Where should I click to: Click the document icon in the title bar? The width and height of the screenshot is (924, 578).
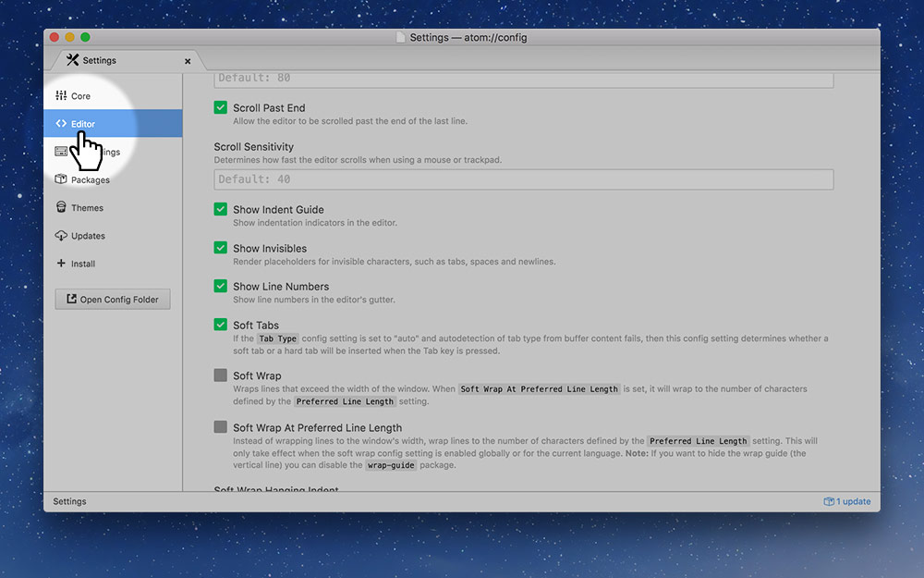pyautogui.click(x=401, y=37)
